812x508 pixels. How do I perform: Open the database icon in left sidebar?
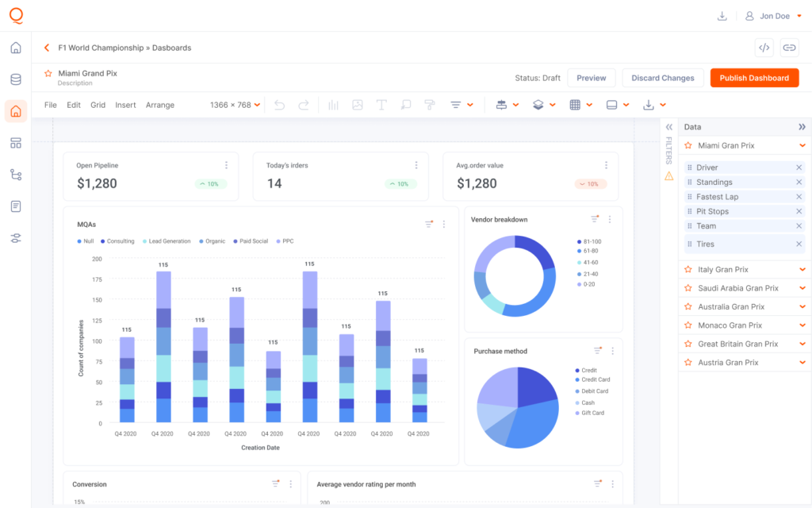point(16,79)
